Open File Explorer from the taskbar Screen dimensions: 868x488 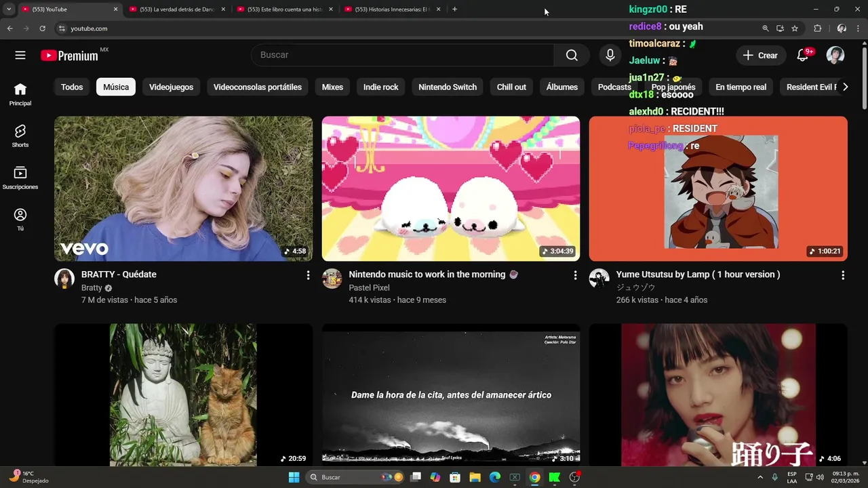(x=475, y=477)
